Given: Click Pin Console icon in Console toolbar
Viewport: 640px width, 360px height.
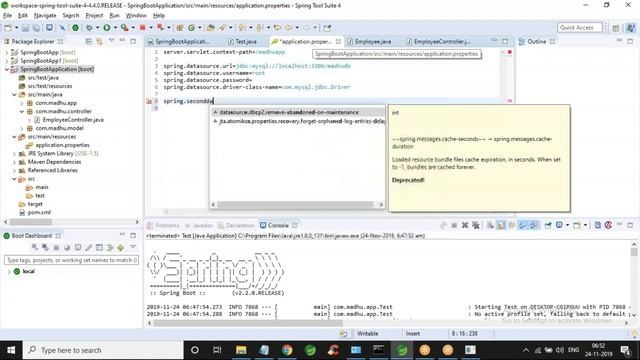Looking at the screenshot, I should (x=548, y=225).
